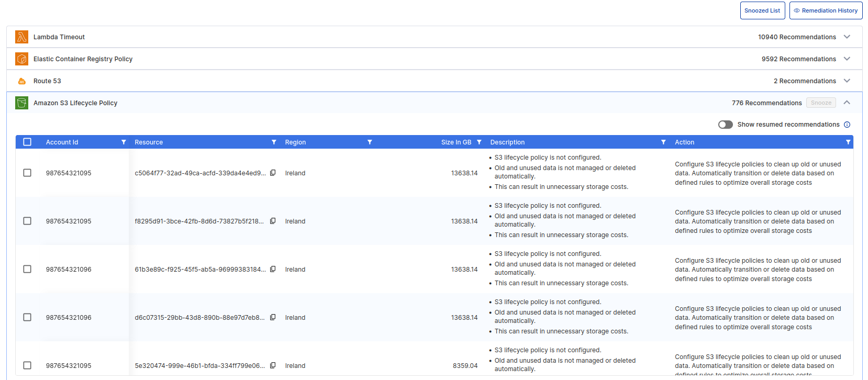Screen dimensions: 868x380
Task: Open the Region column filter
Action: pos(370,142)
